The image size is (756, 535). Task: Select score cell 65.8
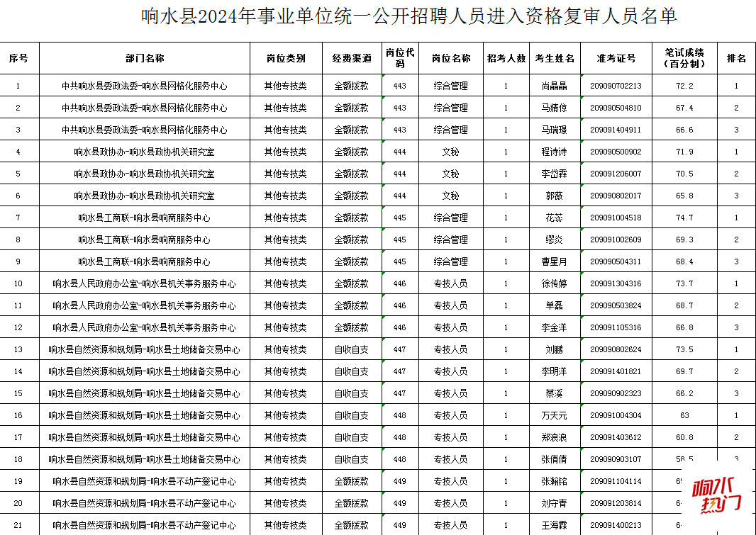684,196
